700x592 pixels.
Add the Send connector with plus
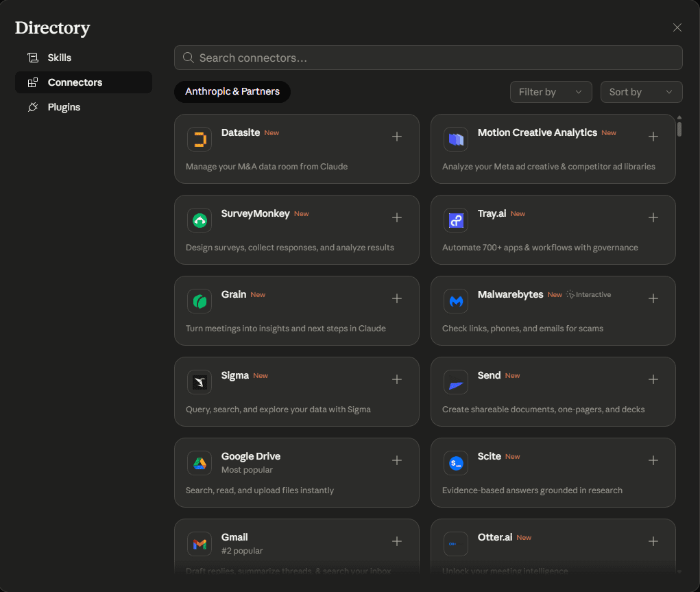[653, 379]
